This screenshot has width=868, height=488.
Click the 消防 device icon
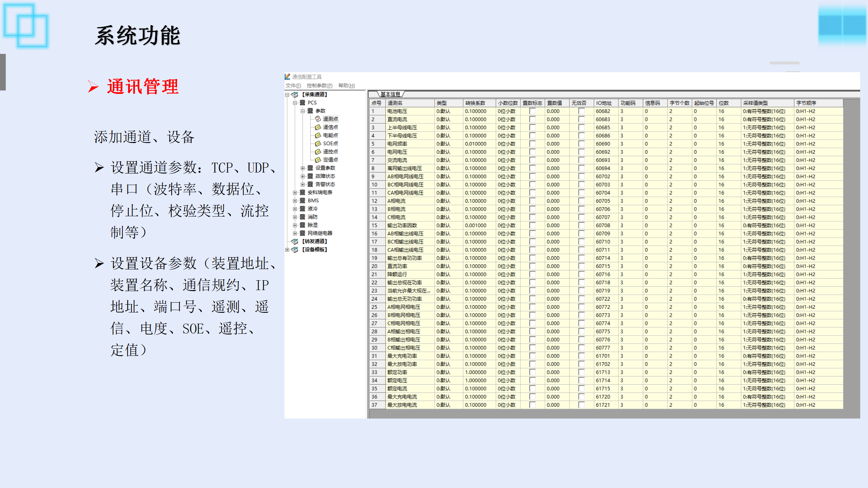302,217
